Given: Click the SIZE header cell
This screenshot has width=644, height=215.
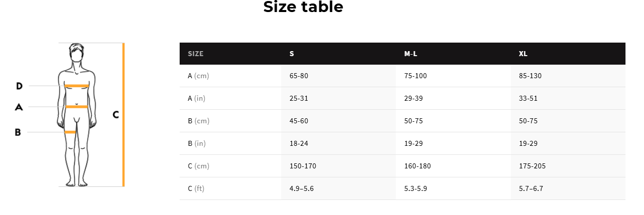Looking at the screenshot, I should [x=196, y=54].
